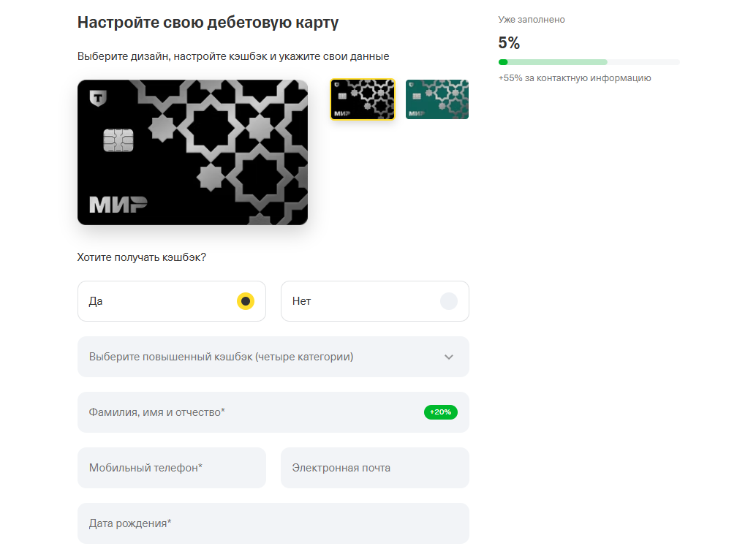The height and width of the screenshot is (557, 756).
Task: Focus the "Дата рождения" input field
Action: coord(273,523)
